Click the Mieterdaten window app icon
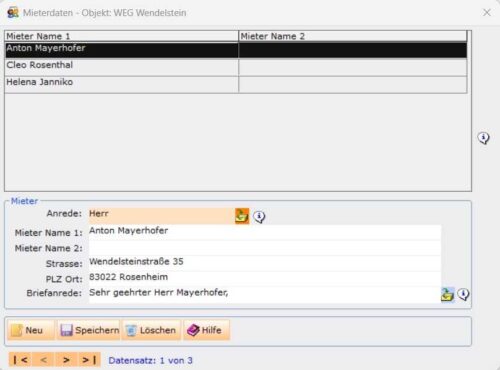 click(x=13, y=13)
